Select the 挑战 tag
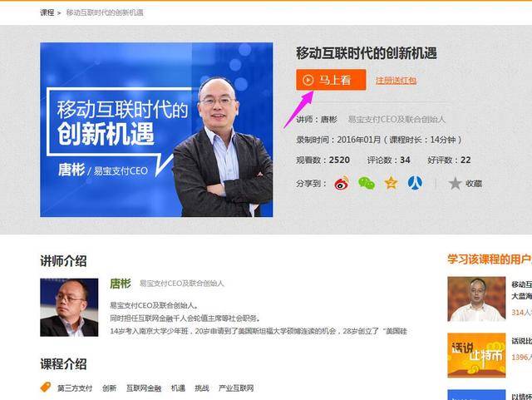The width and height of the screenshot is (532, 400). [202, 388]
